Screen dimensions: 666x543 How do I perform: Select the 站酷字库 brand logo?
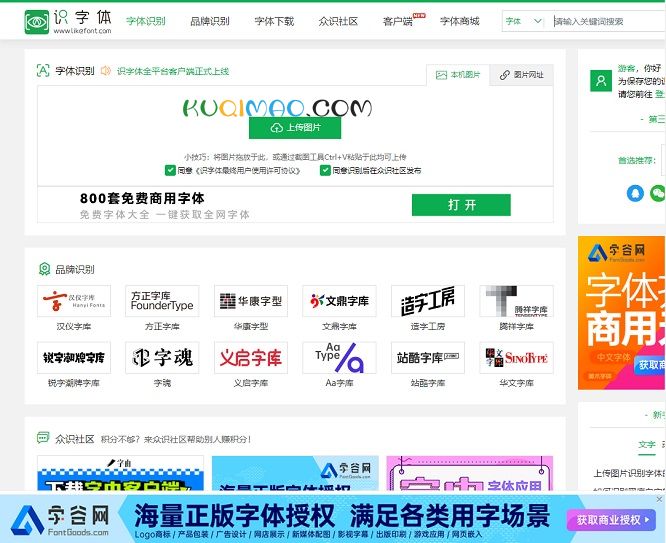pyautogui.click(x=428, y=357)
